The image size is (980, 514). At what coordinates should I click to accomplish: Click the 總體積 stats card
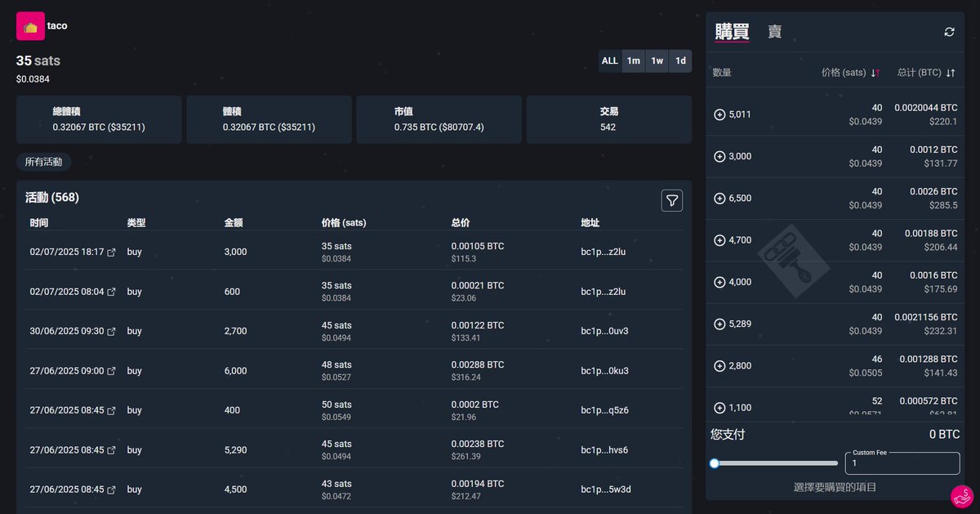99,119
